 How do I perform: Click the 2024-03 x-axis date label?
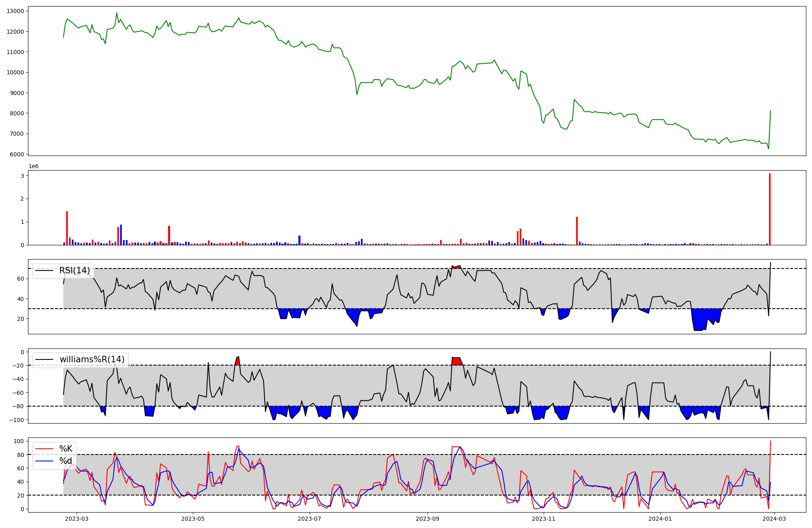pos(775,519)
